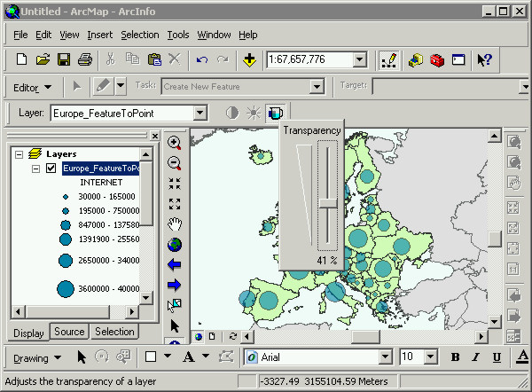Open the Drawing menu button
This screenshot has height=392, width=532.
point(36,357)
